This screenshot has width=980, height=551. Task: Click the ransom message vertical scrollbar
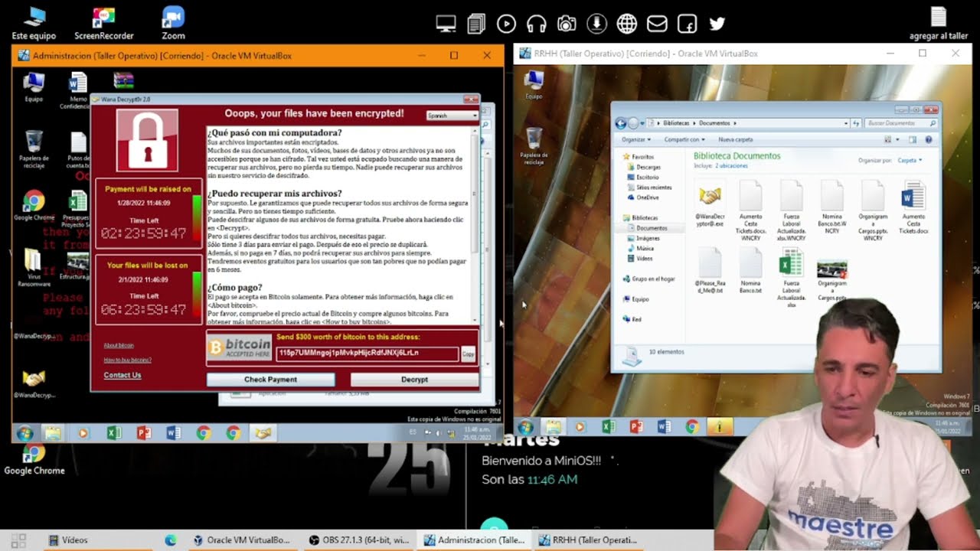(476, 225)
